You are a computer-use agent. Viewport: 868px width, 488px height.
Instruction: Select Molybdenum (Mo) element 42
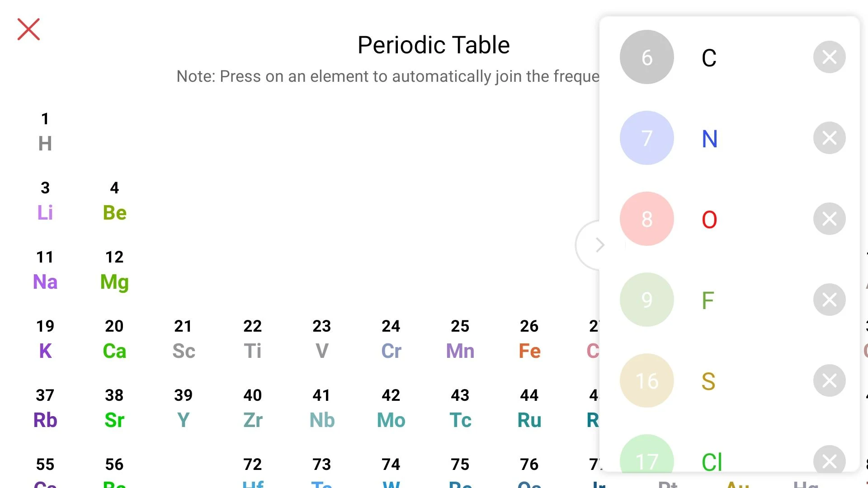click(x=391, y=408)
